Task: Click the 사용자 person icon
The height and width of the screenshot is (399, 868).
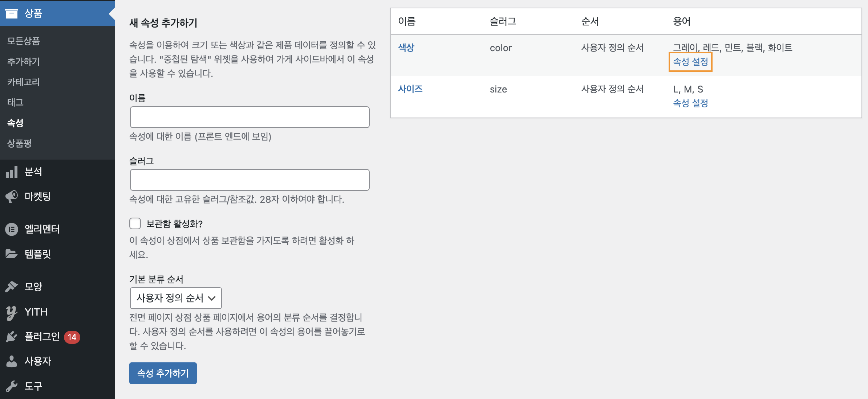Action: (x=12, y=361)
